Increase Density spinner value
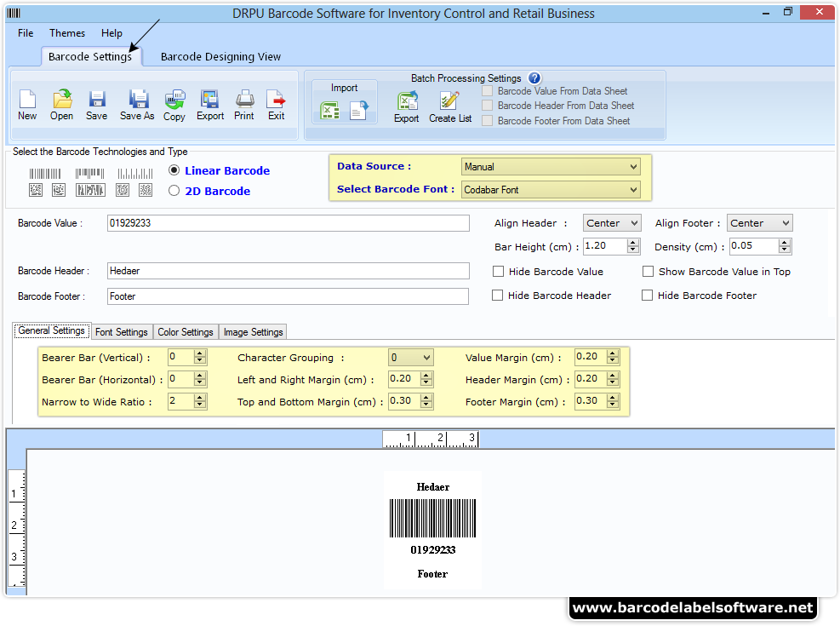 coord(785,243)
